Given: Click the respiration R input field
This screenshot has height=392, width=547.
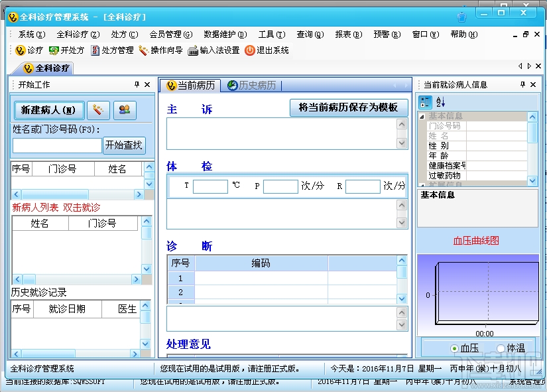Looking at the screenshot, I should 363,186.
